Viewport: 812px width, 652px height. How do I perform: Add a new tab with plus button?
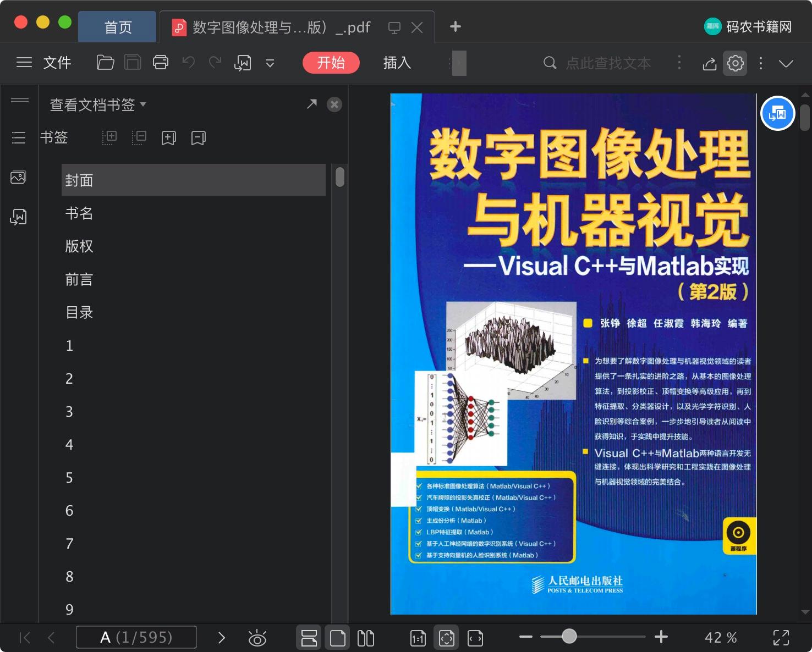pyautogui.click(x=456, y=26)
